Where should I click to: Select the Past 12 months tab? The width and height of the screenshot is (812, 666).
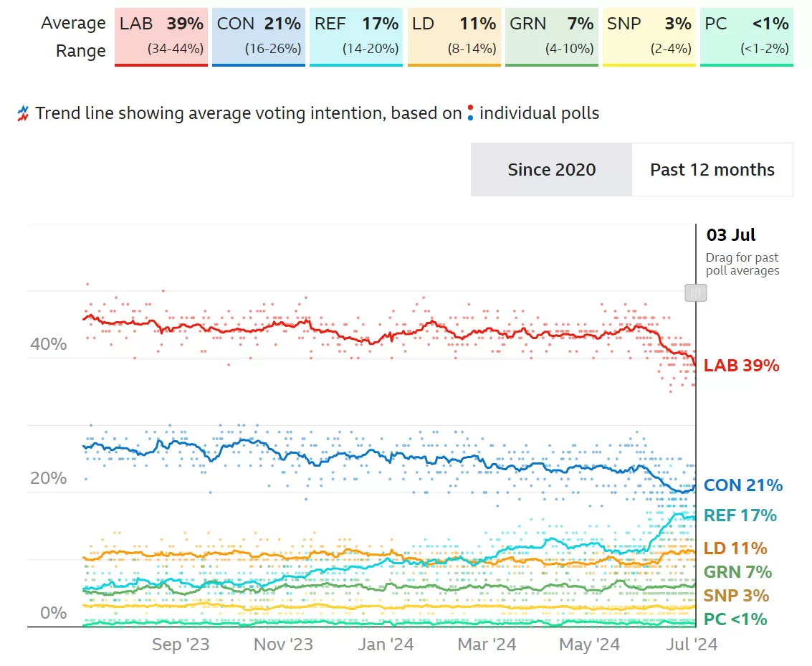click(x=712, y=170)
